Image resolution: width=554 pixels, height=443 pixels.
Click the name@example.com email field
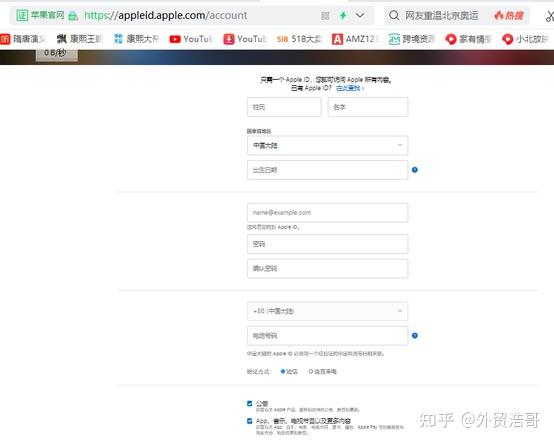click(x=328, y=213)
